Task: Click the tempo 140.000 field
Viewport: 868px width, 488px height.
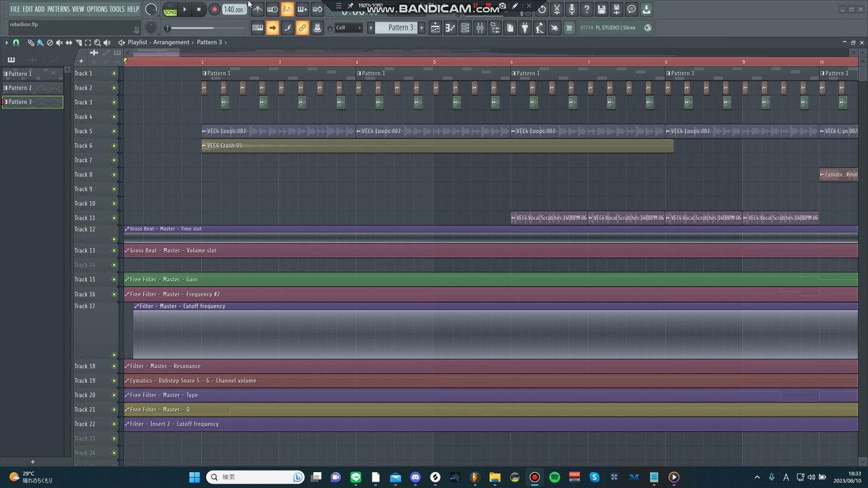Action: click(234, 9)
